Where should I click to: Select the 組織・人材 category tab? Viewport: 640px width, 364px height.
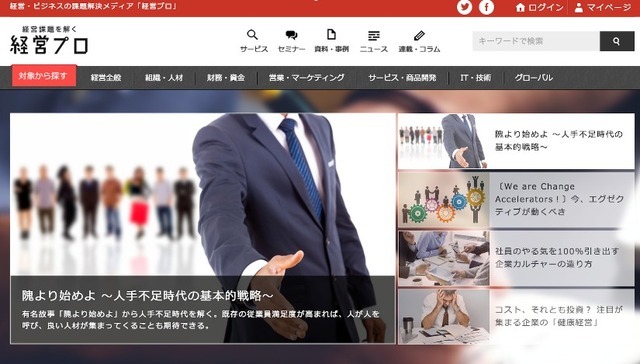click(x=164, y=78)
